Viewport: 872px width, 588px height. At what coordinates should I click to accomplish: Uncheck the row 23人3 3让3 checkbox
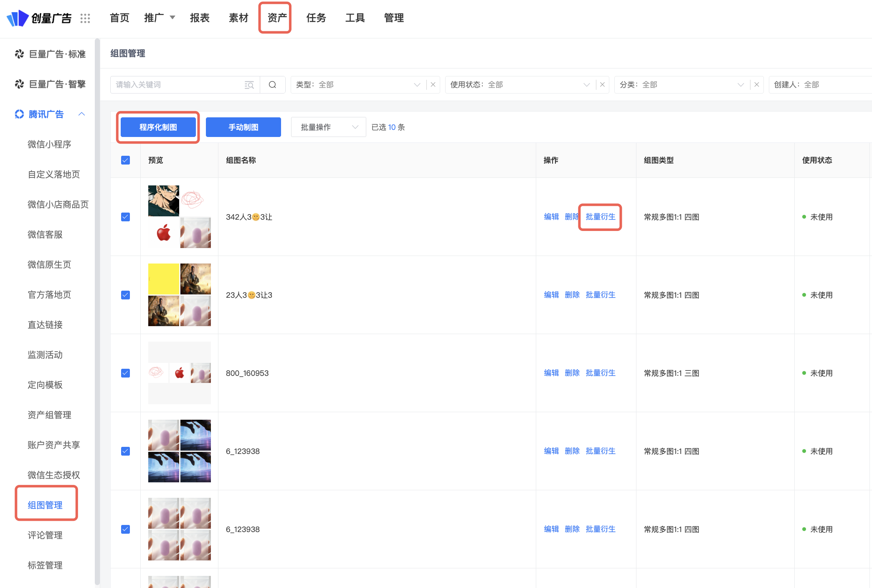pos(125,295)
